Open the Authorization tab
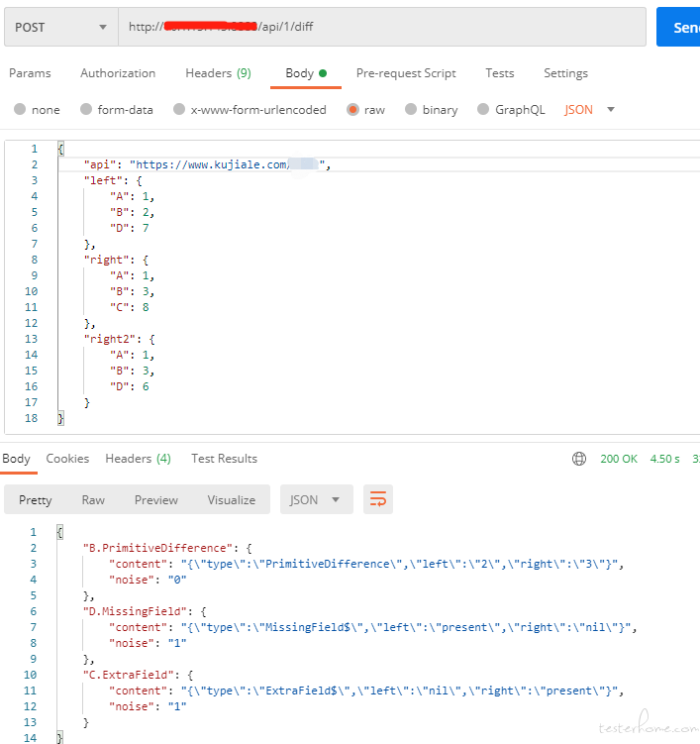 118,73
